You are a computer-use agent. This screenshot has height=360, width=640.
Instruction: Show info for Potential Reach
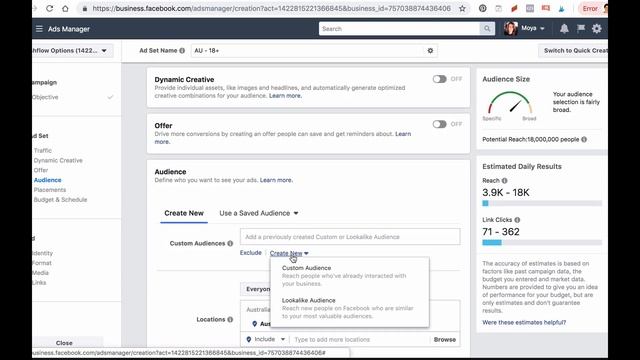click(x=584, y=140)
